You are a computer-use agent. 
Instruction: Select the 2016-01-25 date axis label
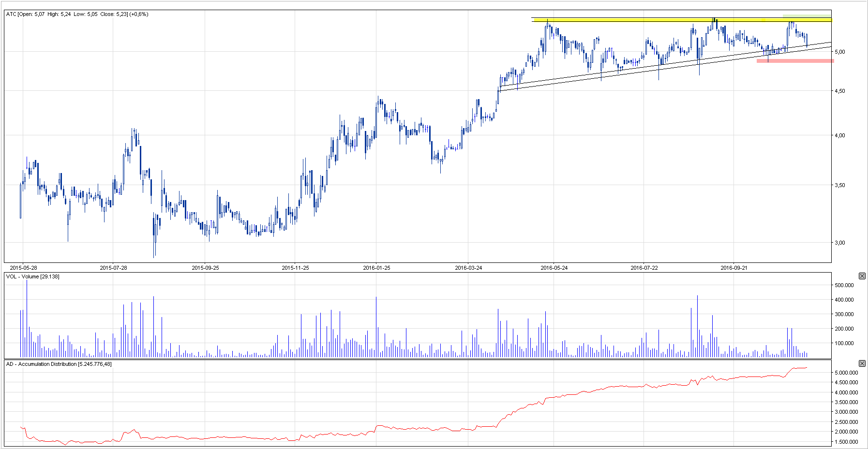(x=376, y=268)
